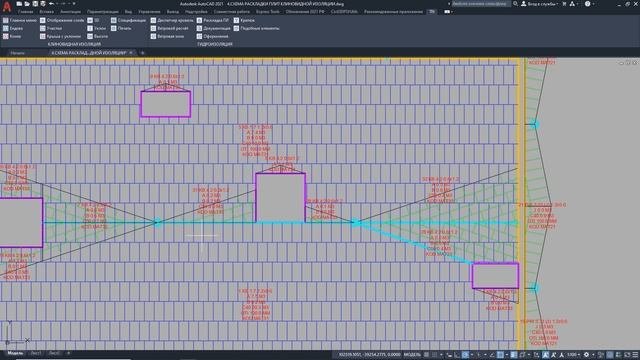640x360 pixels.
Task: Click the Отображение слоёв ribbon button
Action: tap(62, 20)
